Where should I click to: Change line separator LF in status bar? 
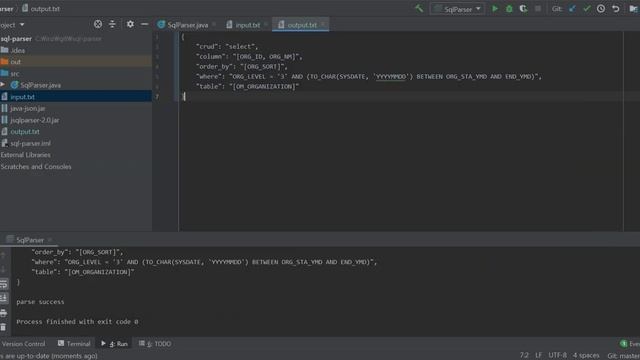tap(539, 356)
